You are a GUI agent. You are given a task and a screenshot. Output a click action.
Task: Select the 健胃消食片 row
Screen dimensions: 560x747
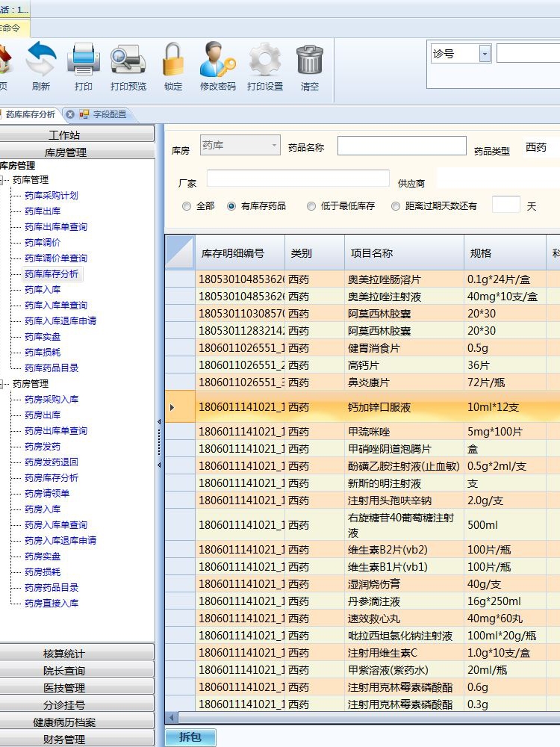363,348
